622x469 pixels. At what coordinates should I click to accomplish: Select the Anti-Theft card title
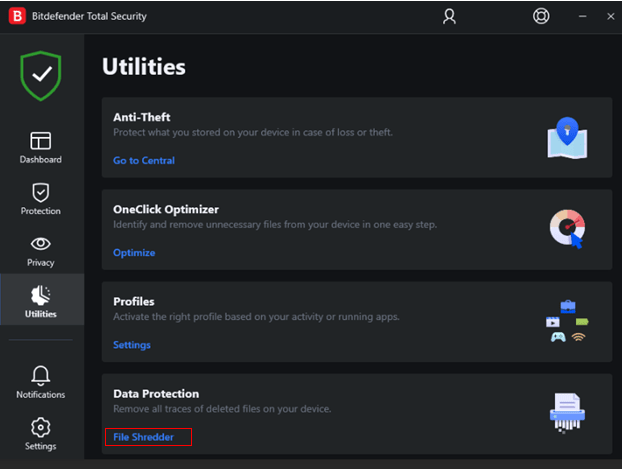142,117
